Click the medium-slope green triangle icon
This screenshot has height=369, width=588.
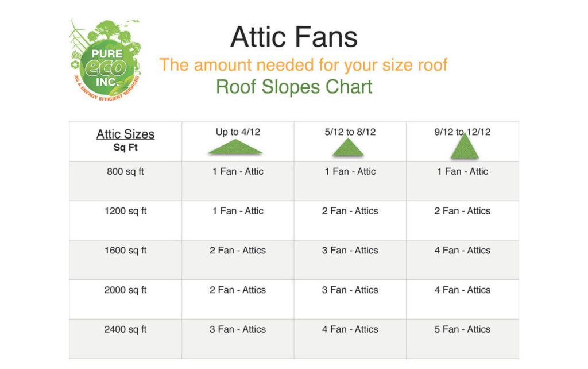348,147
